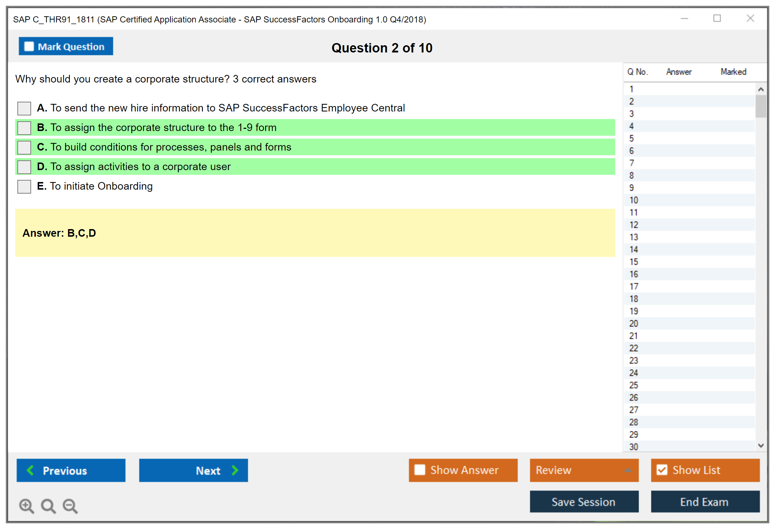The height and width of the screenshot is (532, 778).
Task: Click the zoom out magnifier icon
Action: coord(70,506)
